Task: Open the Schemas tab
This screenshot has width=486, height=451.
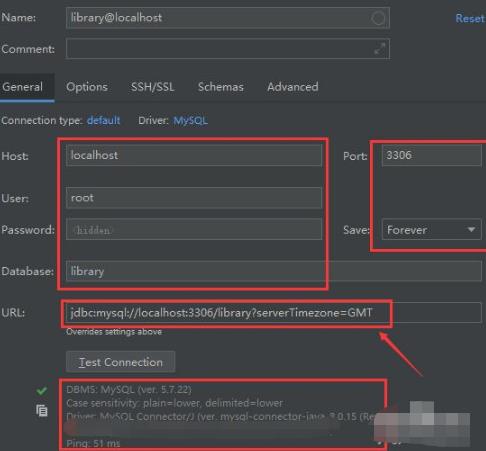Action: [x=221, y=87]
